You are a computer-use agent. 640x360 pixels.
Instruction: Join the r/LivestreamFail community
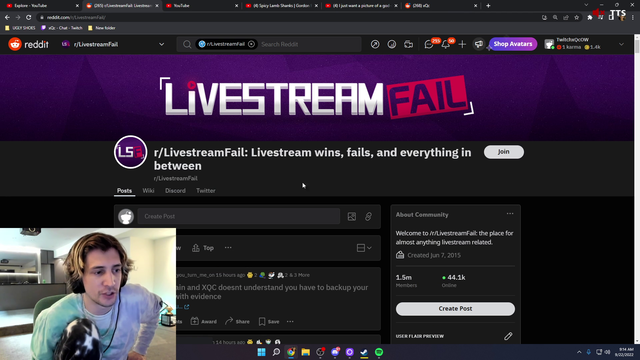point(504,152)
